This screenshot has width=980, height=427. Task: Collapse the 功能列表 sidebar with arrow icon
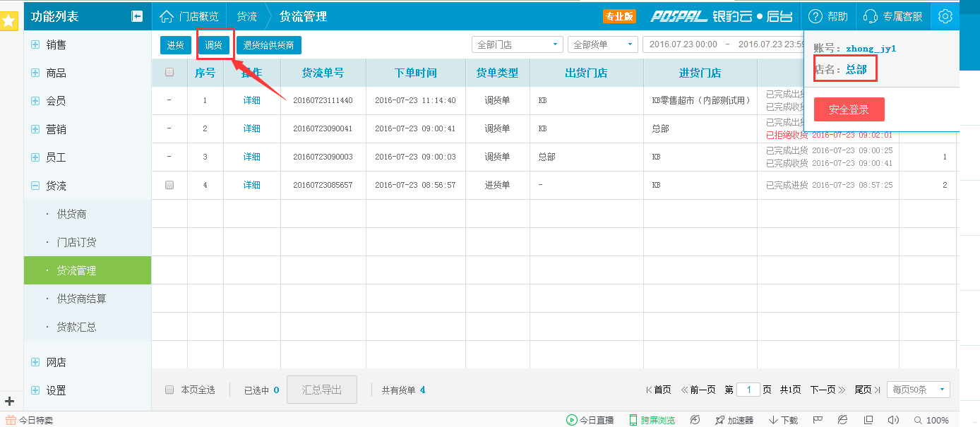[137, 16]
